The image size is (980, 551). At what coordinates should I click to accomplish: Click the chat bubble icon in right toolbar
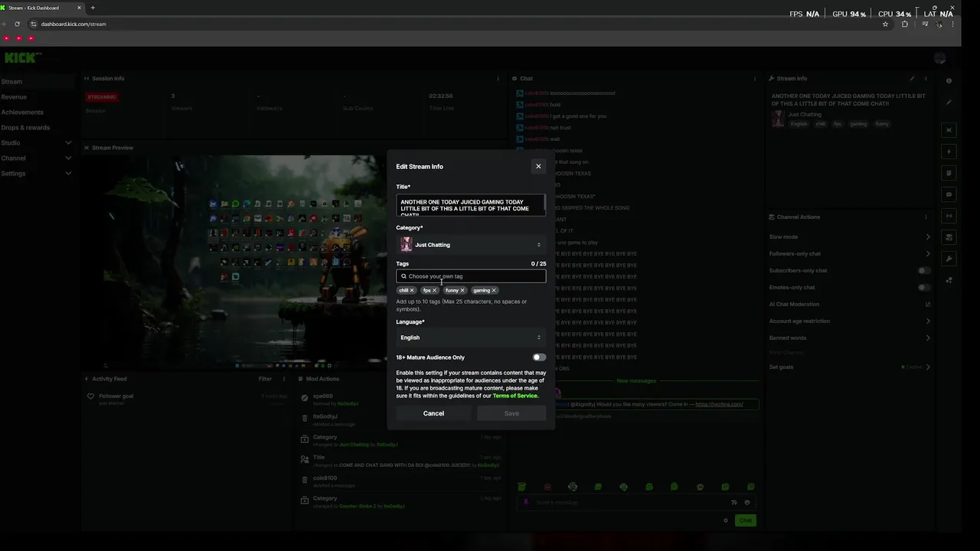click(949, 194)
